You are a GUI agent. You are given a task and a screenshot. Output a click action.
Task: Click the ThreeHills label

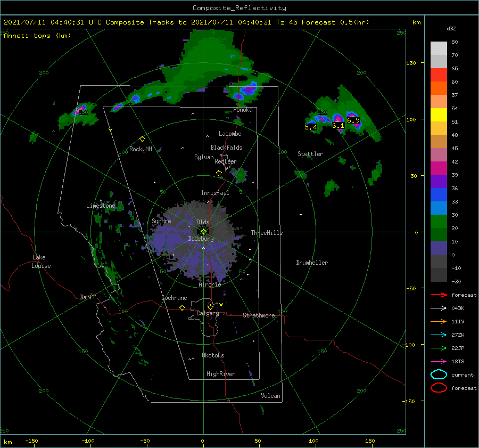pos(267,233)
